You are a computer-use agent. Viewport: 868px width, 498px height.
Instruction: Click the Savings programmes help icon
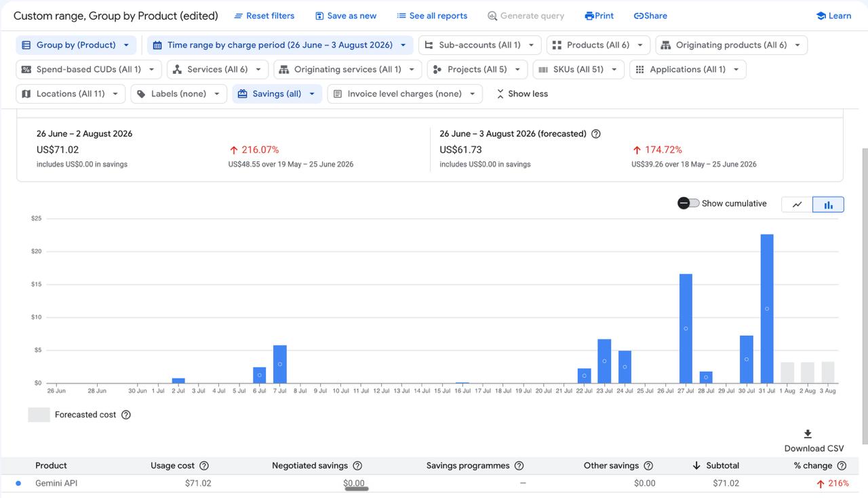tap(519, 465)
